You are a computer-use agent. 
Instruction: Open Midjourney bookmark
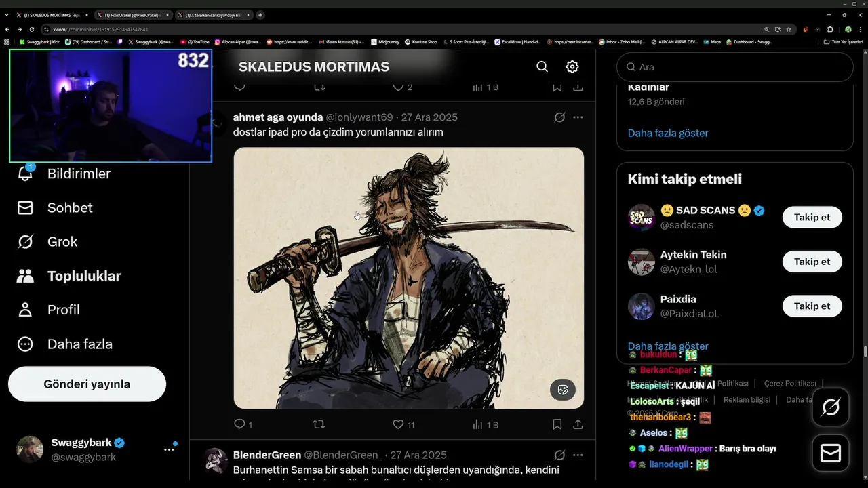pyautogui.click(x=384, y=42)
